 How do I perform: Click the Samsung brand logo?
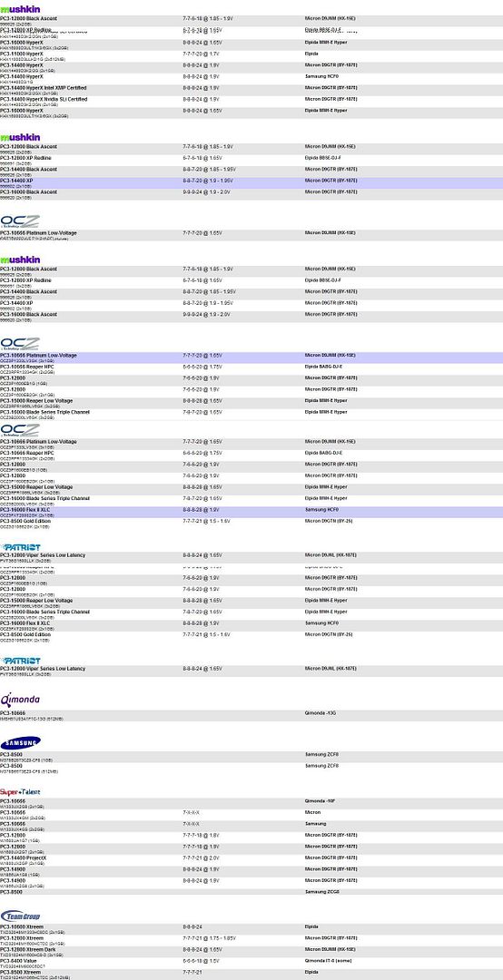[21, 743]
